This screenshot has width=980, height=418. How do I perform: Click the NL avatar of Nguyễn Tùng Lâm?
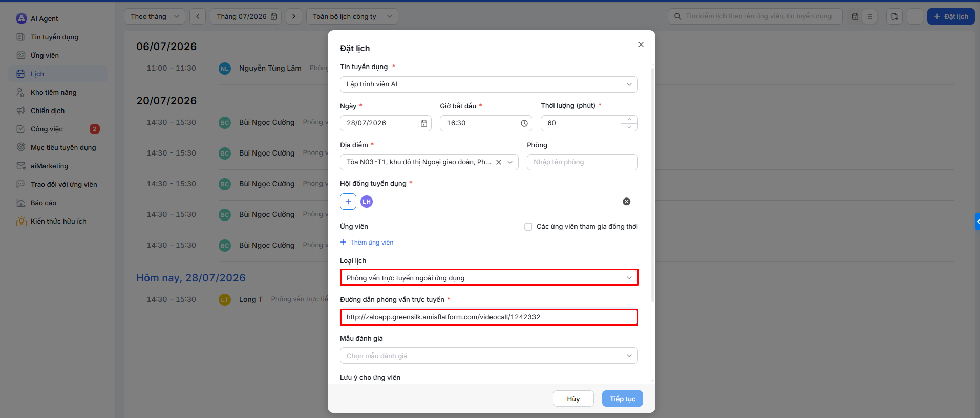225,69
